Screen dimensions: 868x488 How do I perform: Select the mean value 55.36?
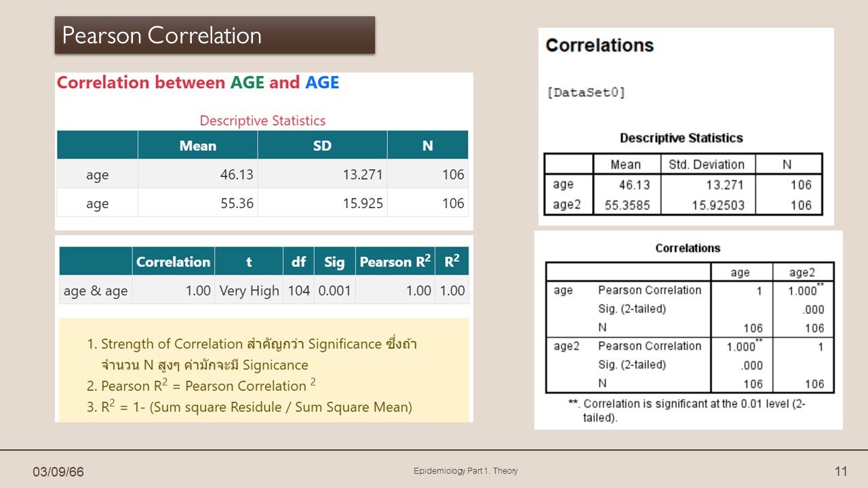(236, 203)
